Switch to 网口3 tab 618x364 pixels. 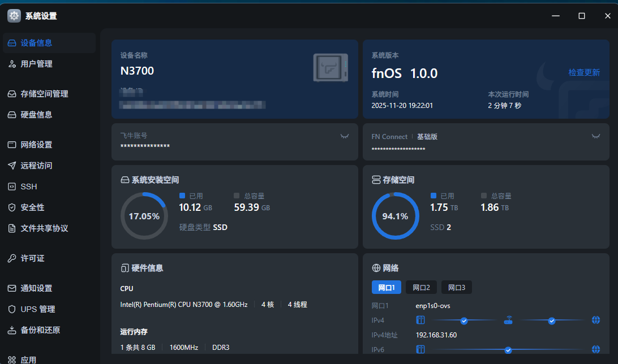click(x=456, y=287)
